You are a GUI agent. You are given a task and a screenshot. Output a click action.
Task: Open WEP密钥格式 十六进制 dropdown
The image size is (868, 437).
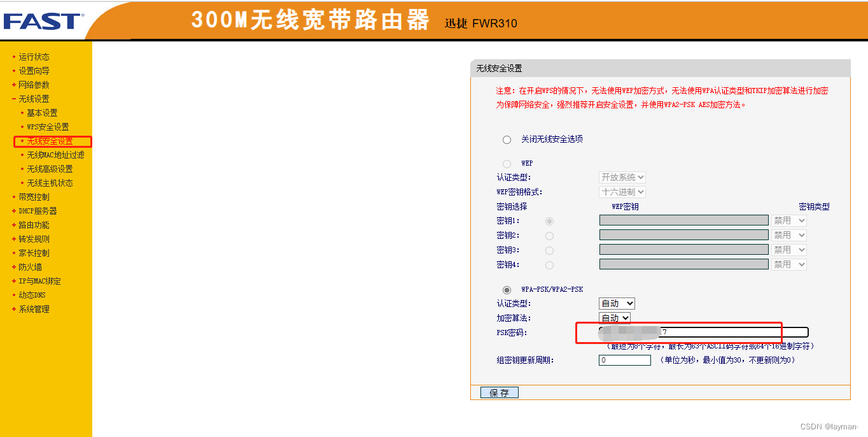click(622, 192)
